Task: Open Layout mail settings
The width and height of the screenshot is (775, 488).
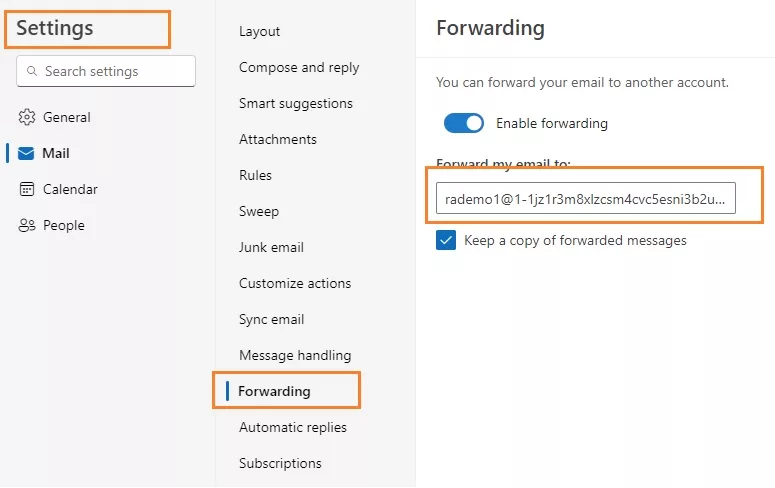Action: coord(259,31)
